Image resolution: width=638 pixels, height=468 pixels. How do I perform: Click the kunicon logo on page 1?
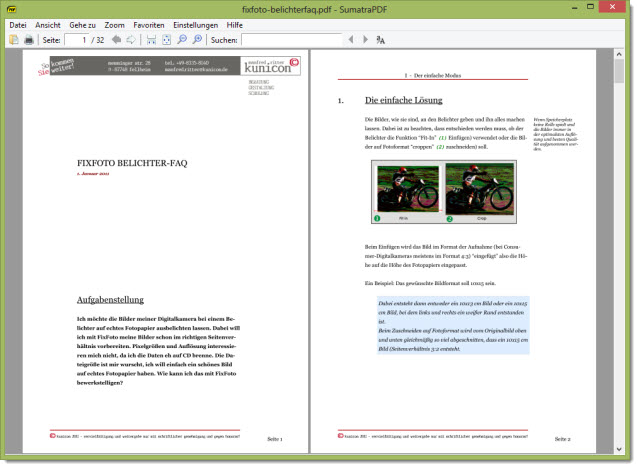271,66
